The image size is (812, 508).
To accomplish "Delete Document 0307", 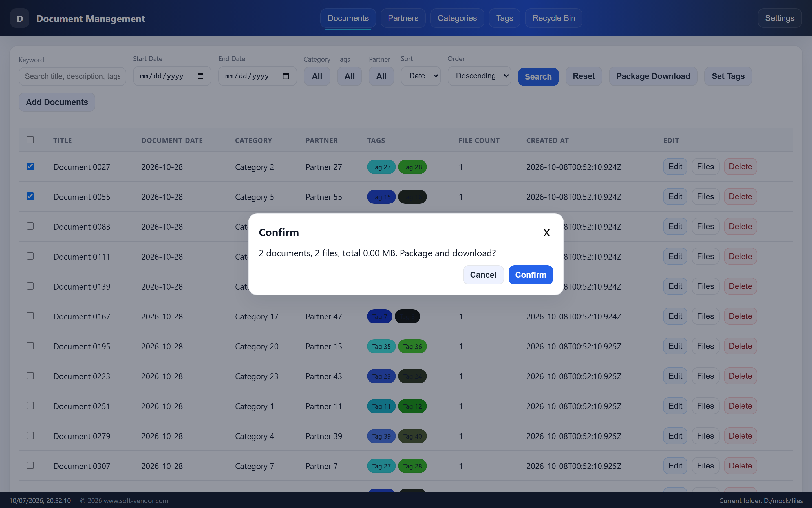I will pos(740,466).
